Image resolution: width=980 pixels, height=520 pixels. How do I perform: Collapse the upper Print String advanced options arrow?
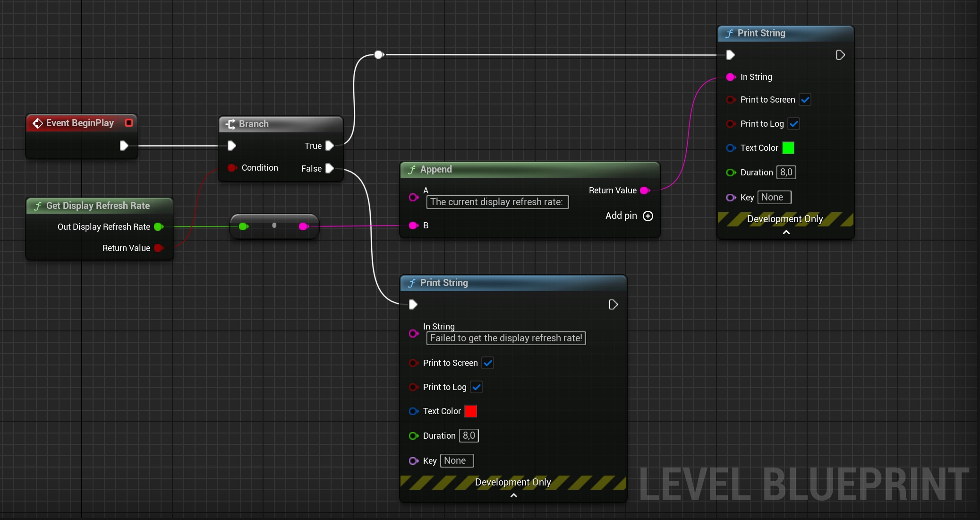tap(786, 232)
